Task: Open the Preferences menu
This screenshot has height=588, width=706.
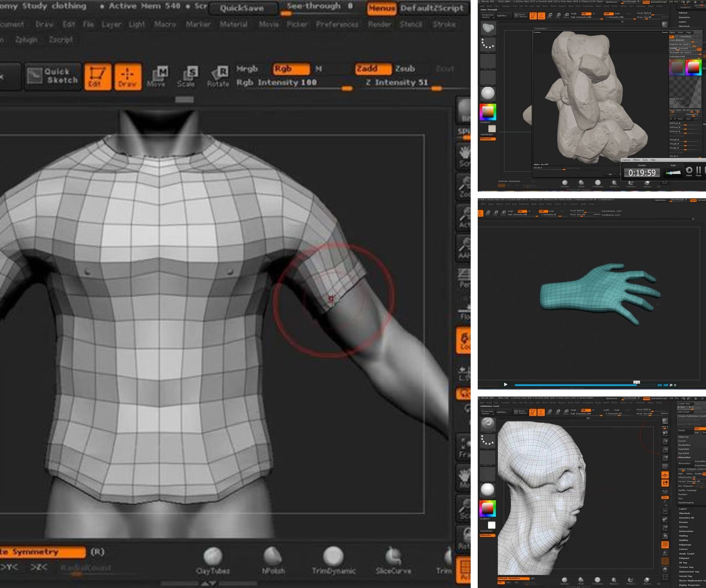Action: tap(336, 24)
